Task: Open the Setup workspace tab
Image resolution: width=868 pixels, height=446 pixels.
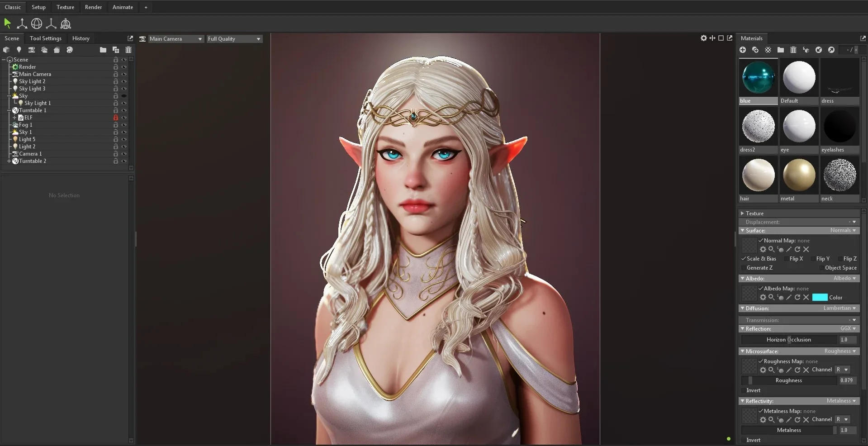Action: 38,7
